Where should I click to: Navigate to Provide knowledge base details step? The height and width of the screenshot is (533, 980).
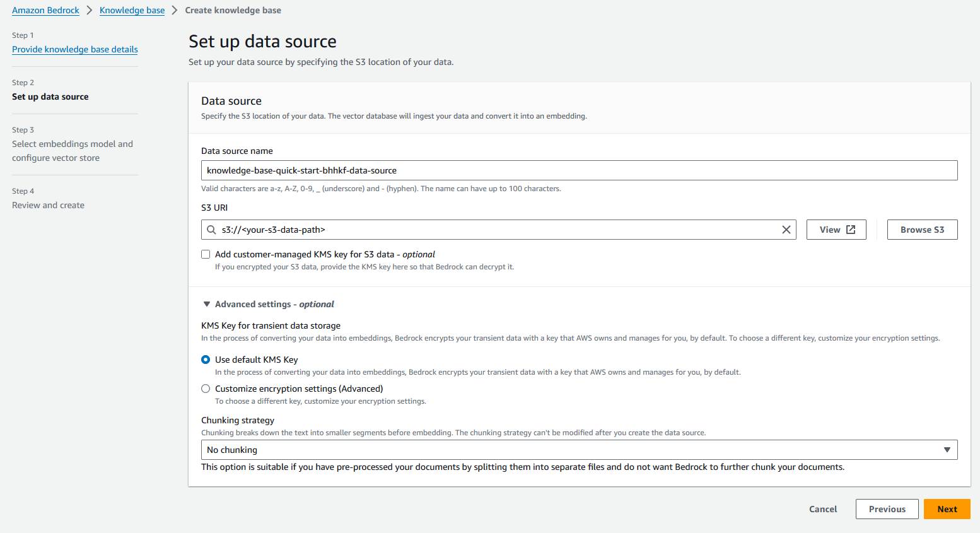tap(74, 49)
